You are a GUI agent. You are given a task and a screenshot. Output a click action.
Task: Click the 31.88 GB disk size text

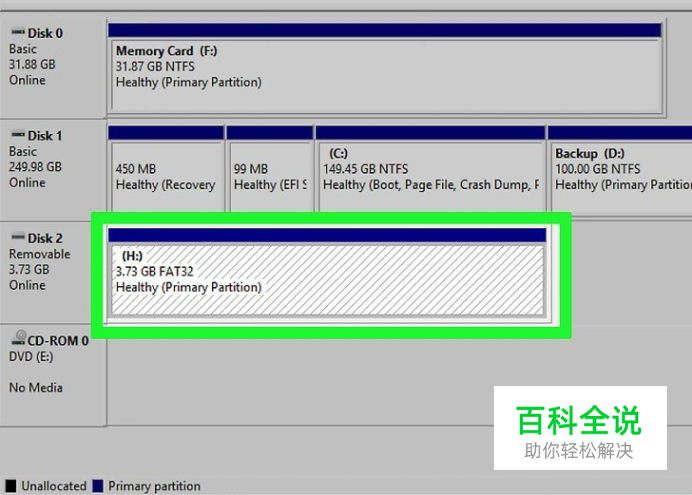pos(32,64)
